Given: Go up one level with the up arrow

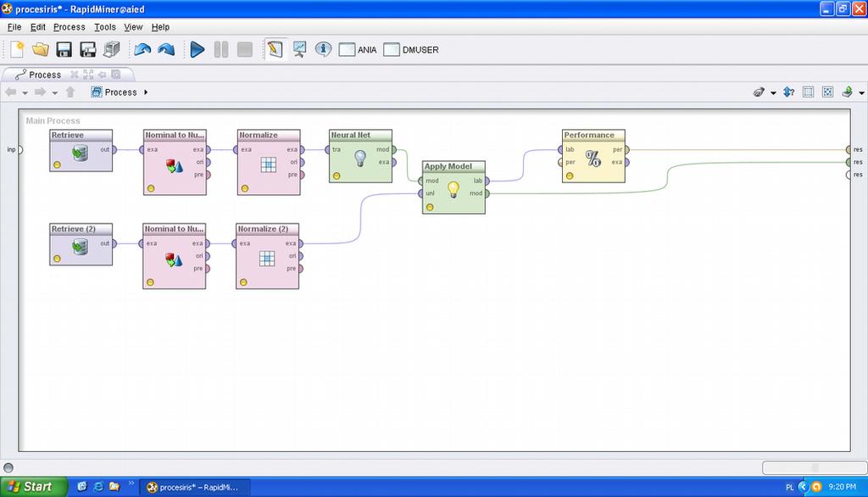Looking at the screenshot, I should (x=70, y=92).
